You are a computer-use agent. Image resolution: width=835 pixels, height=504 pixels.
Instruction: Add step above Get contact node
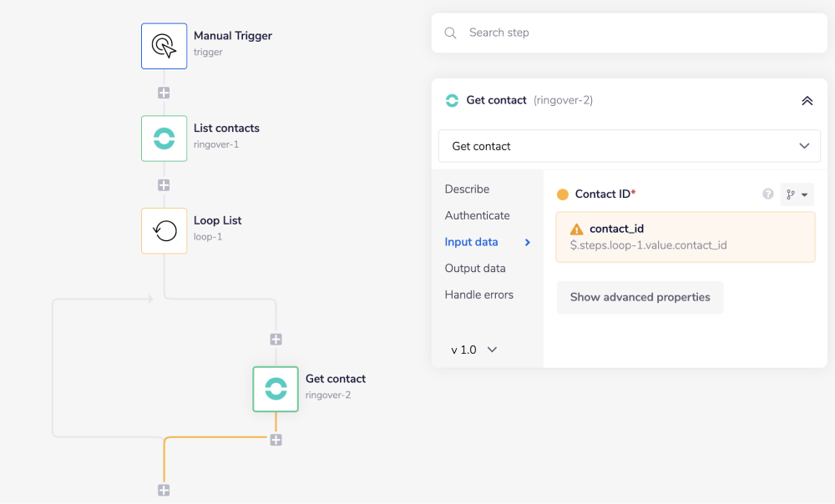[x=276, y=340]
